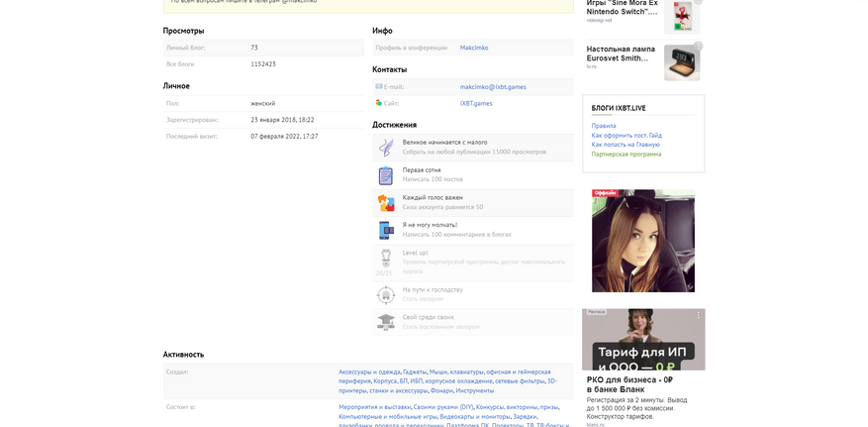
Task: Open 'Видеокарты и мониторы' blog link
Action: [475, 416]
